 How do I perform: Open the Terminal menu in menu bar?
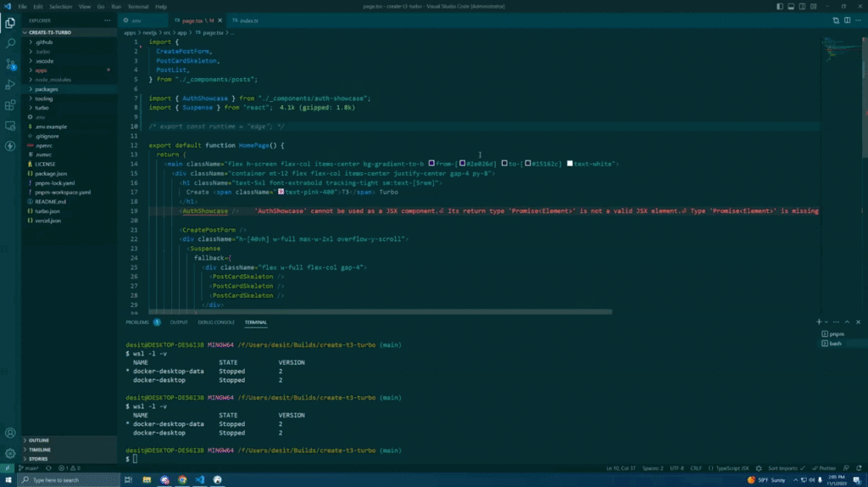click(137, 7)
